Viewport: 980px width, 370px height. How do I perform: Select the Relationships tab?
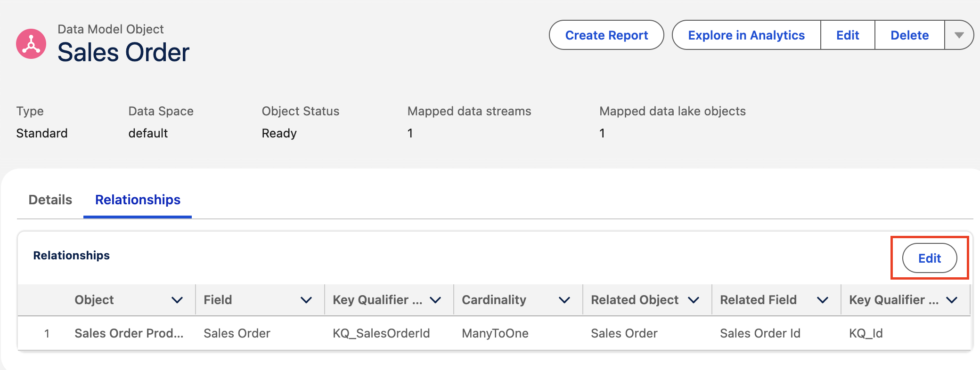coord(138,200)
